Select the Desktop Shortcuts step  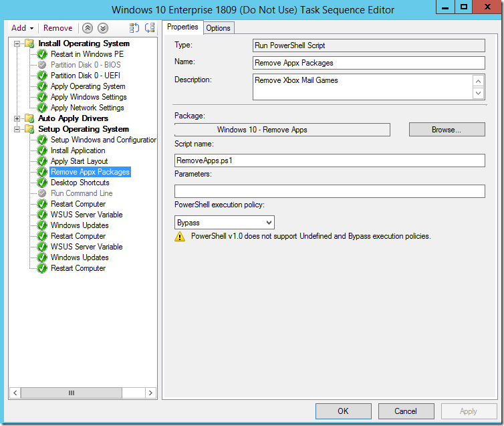coord(80,183)
